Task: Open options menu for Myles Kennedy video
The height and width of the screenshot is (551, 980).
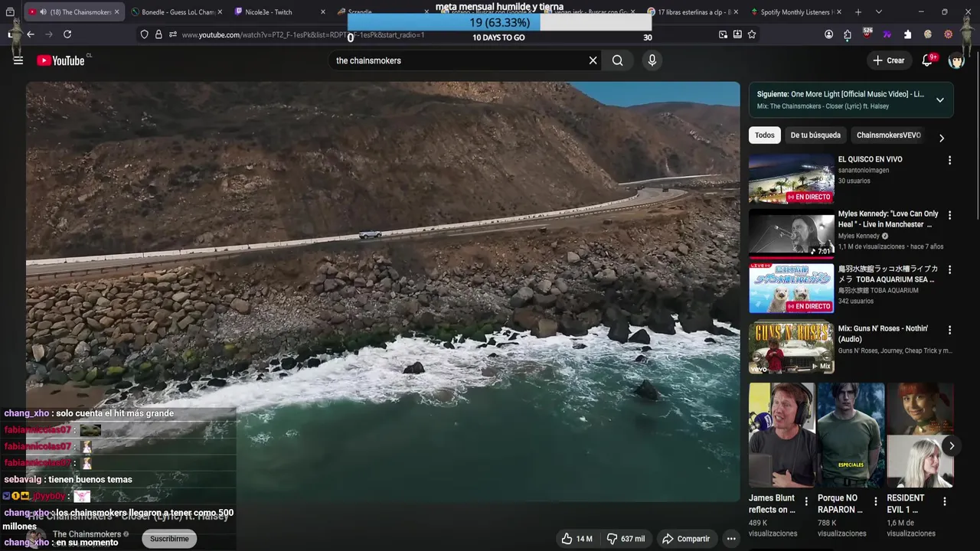Action: point(949,215)
